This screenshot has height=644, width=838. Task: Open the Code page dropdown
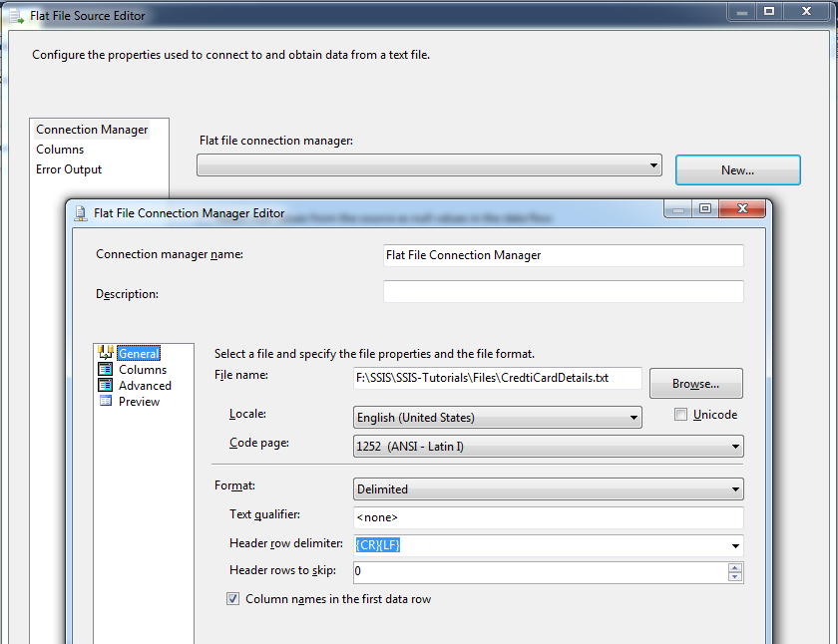(736, 446)
